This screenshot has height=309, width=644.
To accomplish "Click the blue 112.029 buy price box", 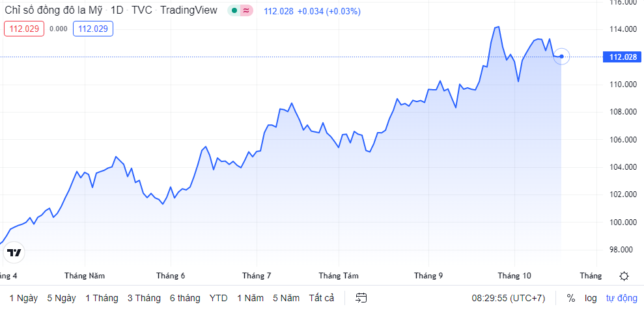I will [x=94, y=29].
